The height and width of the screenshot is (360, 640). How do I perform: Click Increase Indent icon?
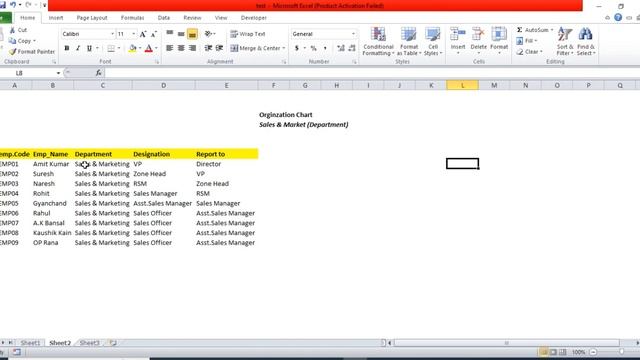click(x=219, y=48)
